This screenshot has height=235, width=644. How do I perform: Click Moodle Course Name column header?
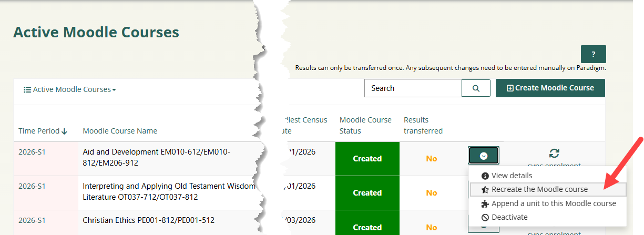tap(120, 131)
